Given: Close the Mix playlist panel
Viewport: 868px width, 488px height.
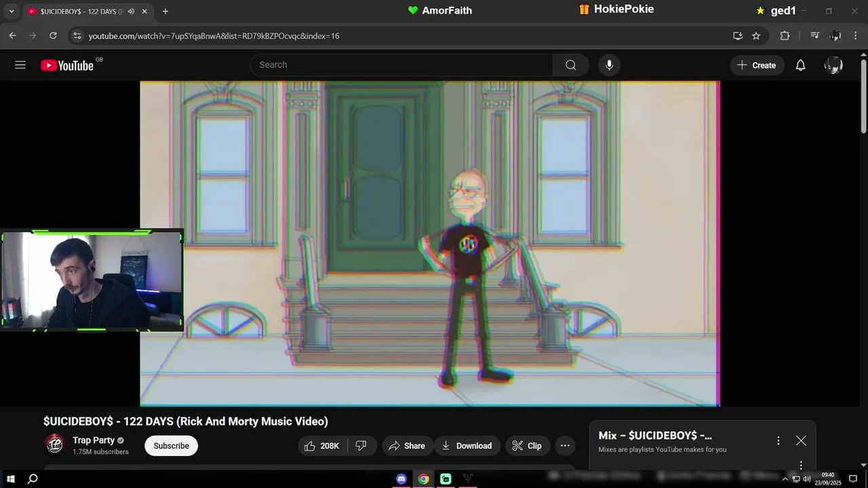Looking at the screenshot, I should pos(801,441).
